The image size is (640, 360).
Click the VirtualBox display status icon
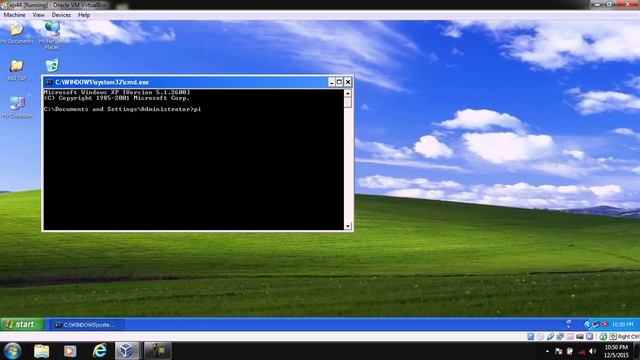[580, 336]
